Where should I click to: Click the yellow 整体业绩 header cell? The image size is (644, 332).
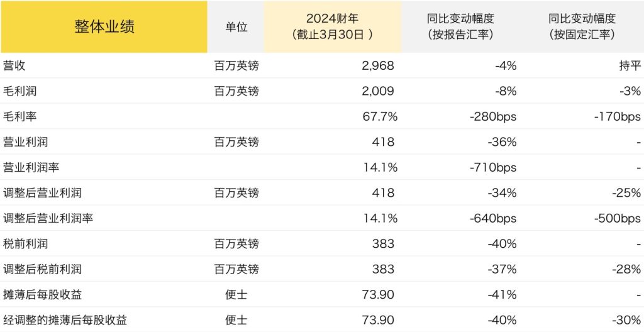point(104,27)
